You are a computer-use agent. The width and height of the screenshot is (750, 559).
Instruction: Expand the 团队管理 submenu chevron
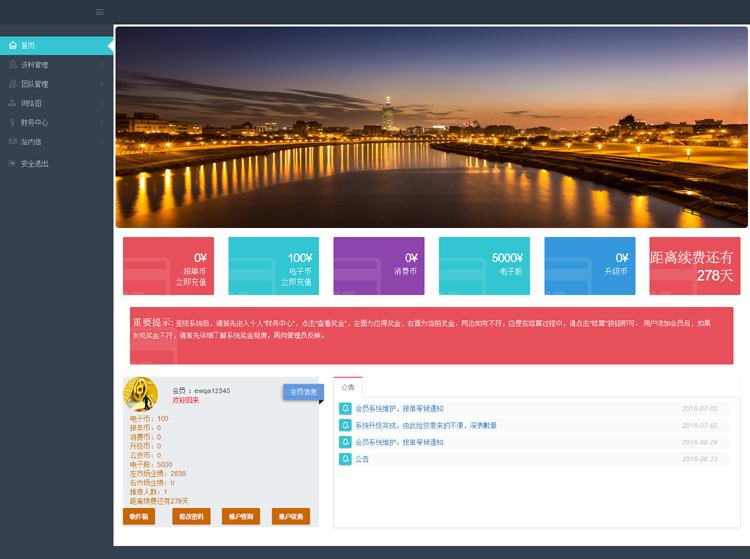point(102,84)
